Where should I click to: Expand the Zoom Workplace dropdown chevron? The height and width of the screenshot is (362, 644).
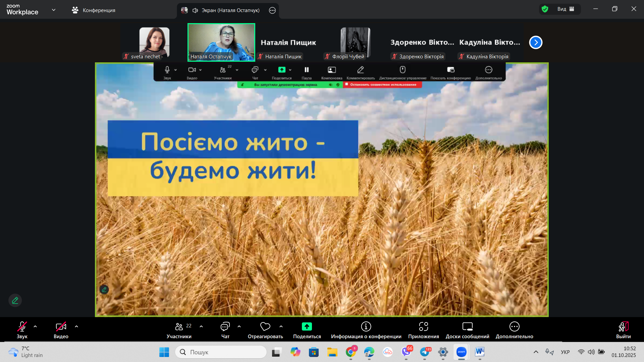click(x=54, y=10)
